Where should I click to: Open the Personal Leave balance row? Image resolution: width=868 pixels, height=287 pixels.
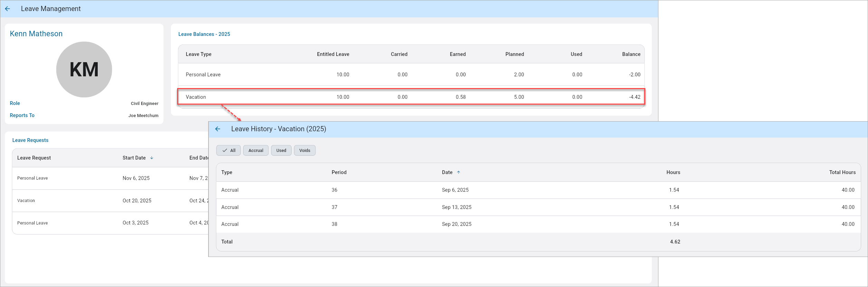pos(411,75)
